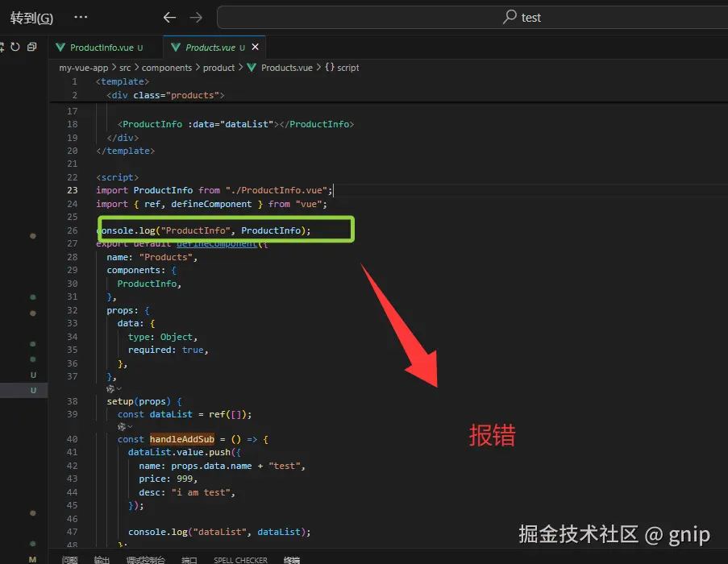
Task: Click the Vue logo icon on ProductInfo.vue tab
Action: (x=60, y=48)
